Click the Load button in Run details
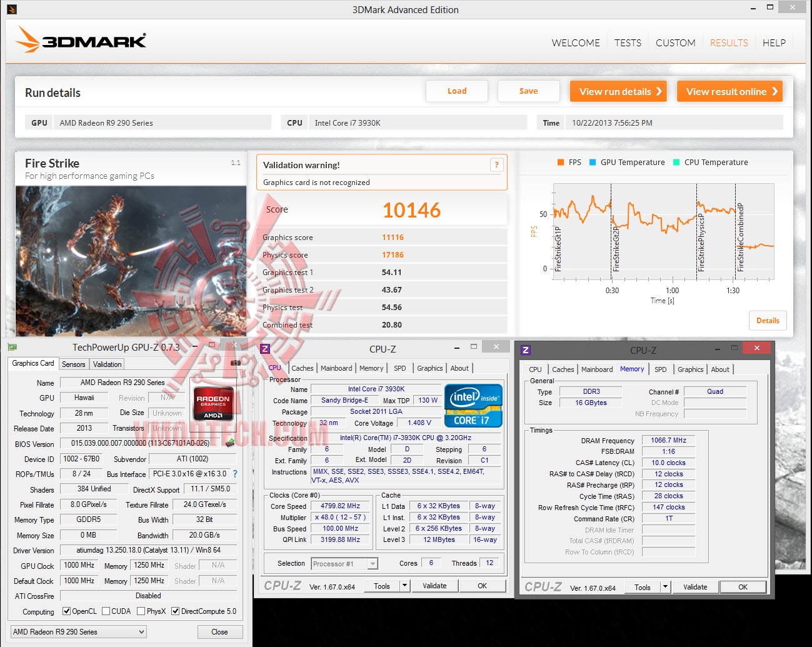The width and height of the screenshot is (812, 647). pos(457,91)
